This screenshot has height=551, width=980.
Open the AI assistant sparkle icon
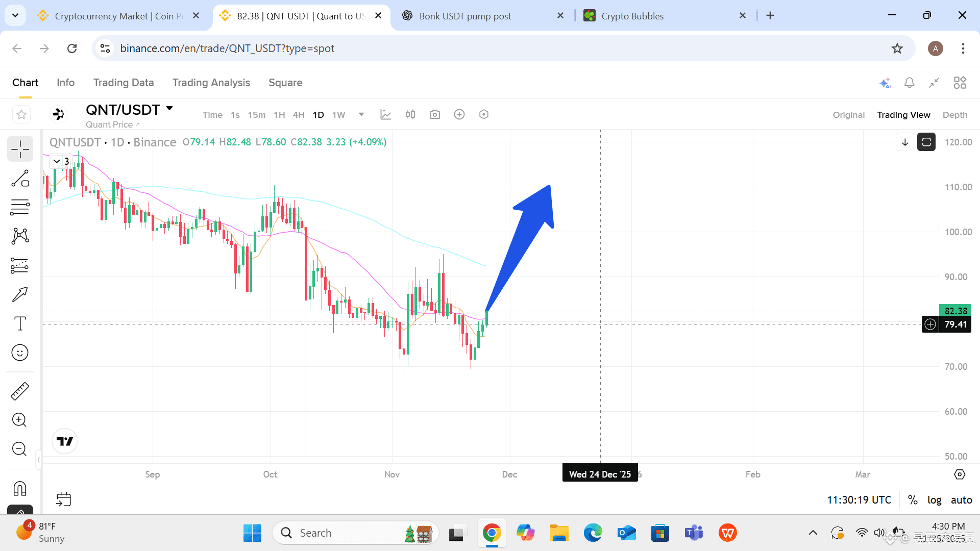click(x=886, y=83)
